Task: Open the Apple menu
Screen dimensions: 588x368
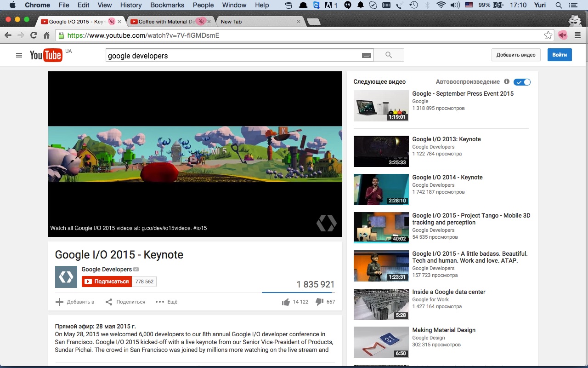Action: click(12, 5)
